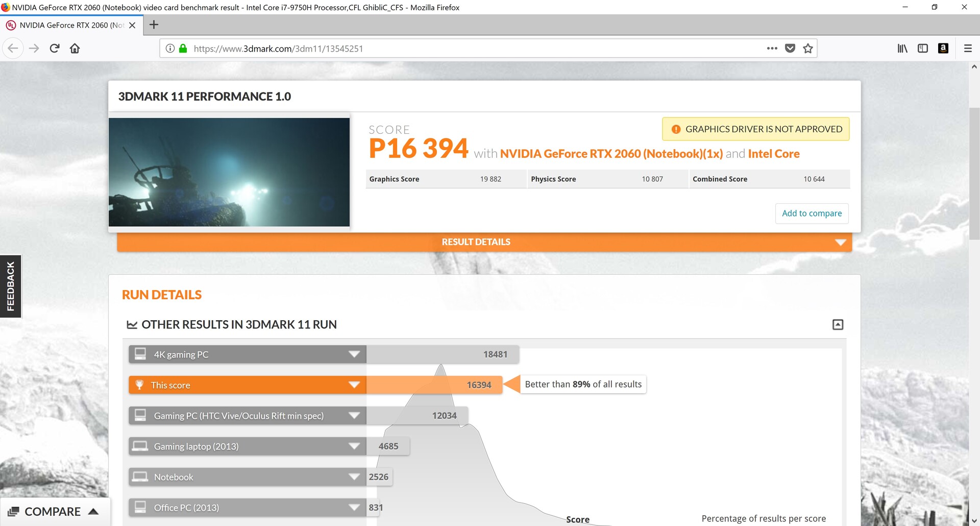Restore down the Firefox window
The height and width of the screenshot is (526, 980).
tap(935, 7)
